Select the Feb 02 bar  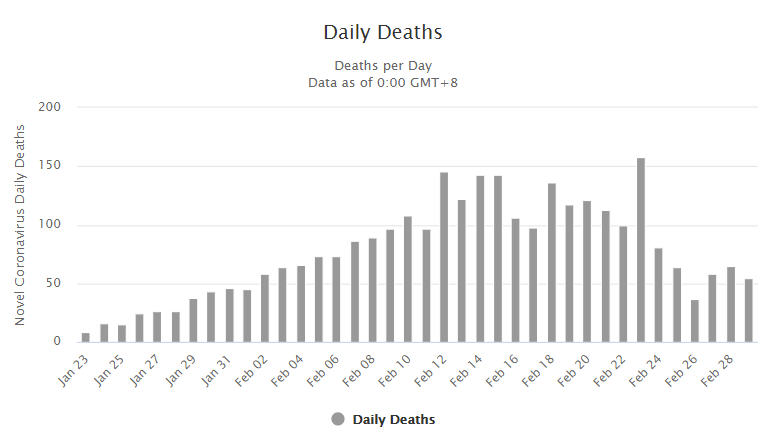[265, 308]
